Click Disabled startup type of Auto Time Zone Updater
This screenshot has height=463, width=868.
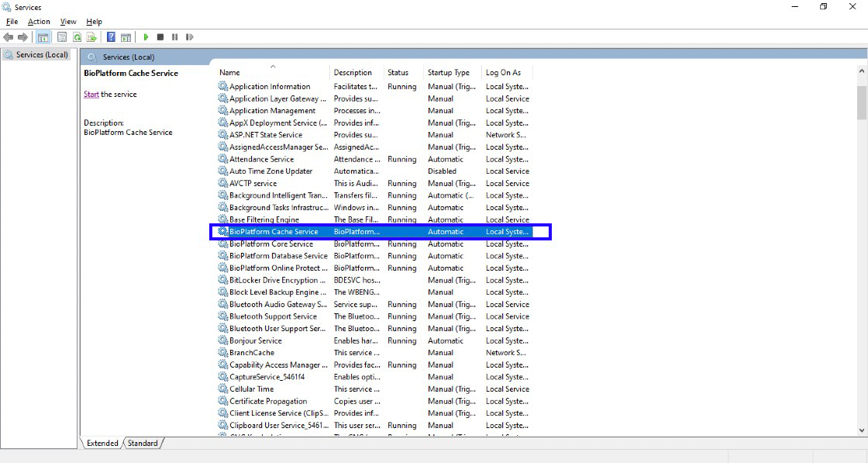tap(442, 171)
